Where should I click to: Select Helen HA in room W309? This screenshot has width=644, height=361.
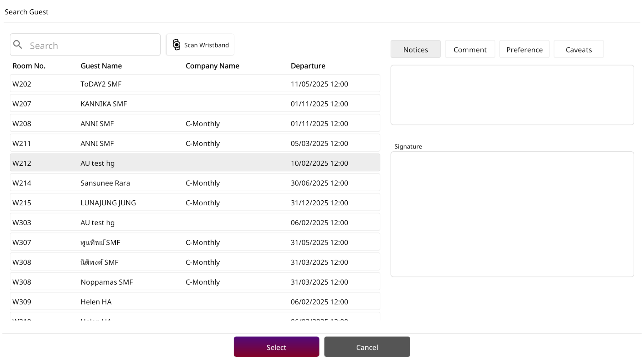pos(195,302)
